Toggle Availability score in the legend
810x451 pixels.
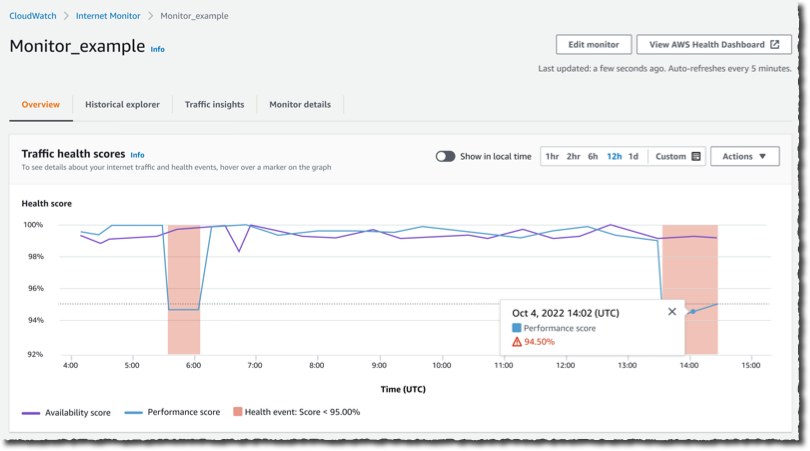click(x=66, y=413)
